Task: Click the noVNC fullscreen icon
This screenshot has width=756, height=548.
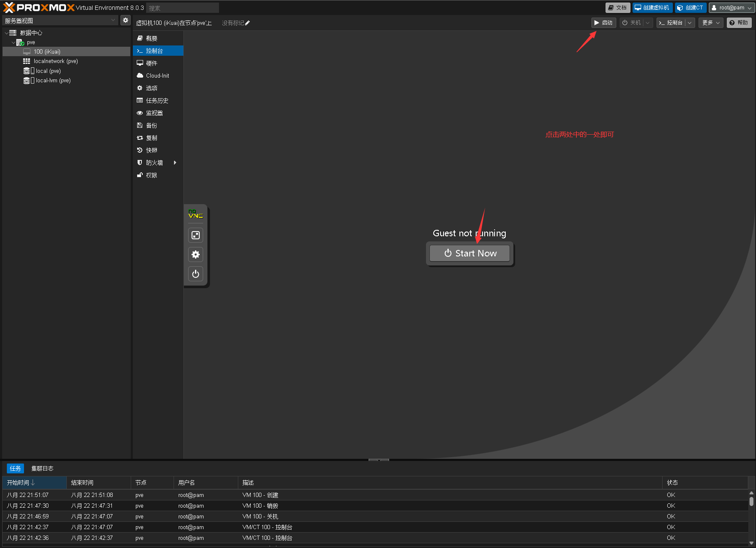Action: point(195,235)
